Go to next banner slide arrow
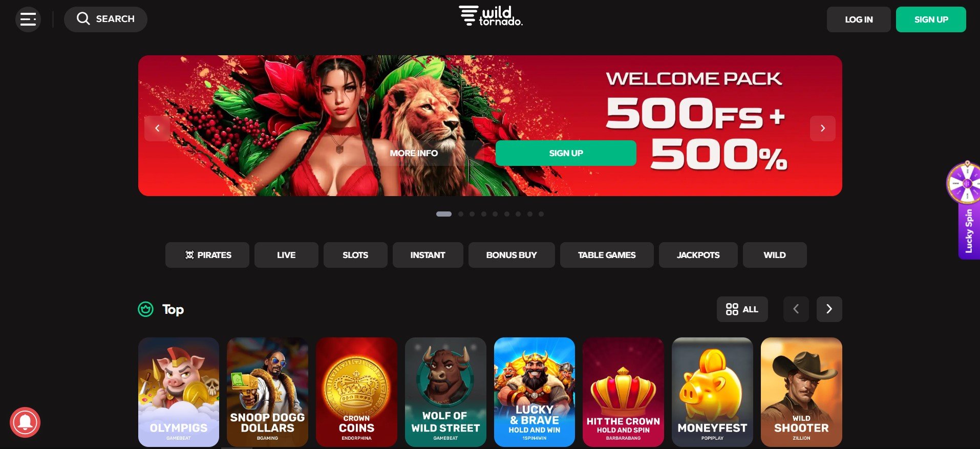The width and height of the screenshot is (980, 449). tap(823, 129)
